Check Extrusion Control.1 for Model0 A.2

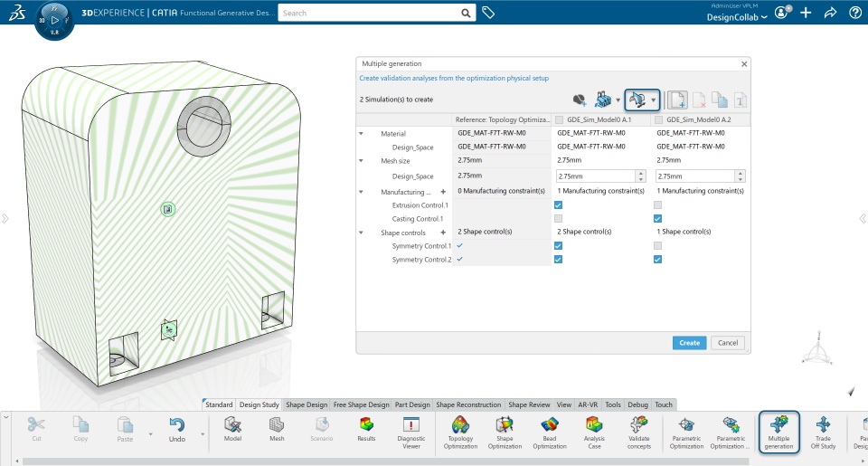(657, 205)
